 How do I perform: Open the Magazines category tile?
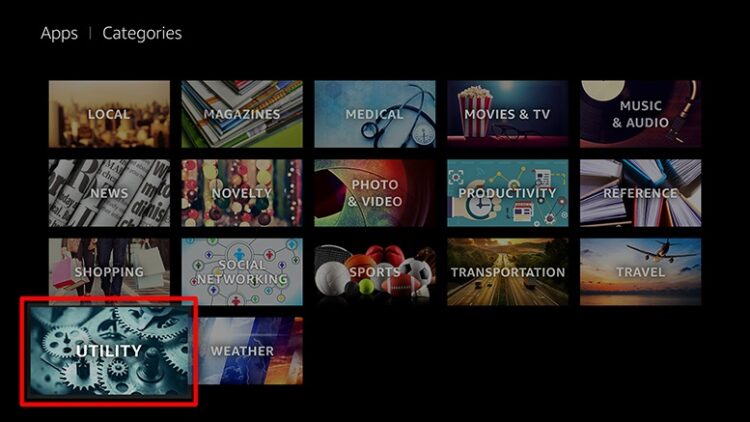click(242, 114)
